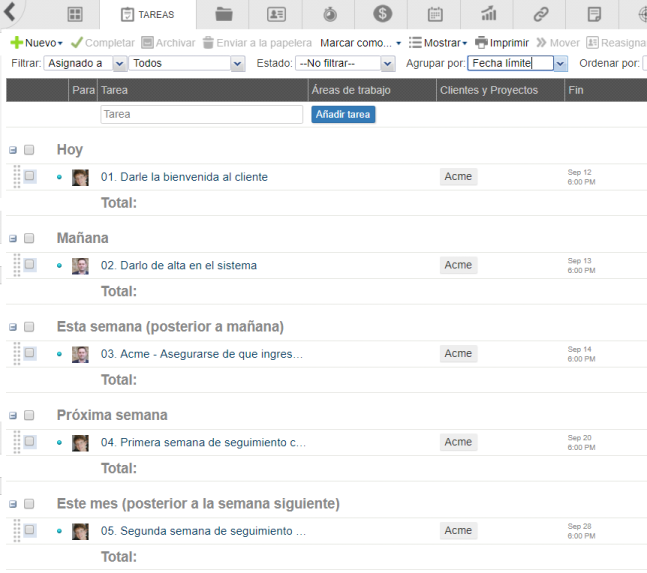
Task: Switch to the TAREAS tab
Action: [x=148, y=14]
